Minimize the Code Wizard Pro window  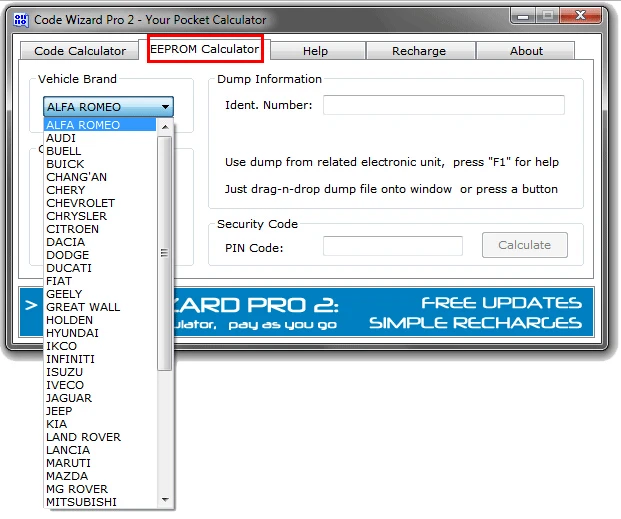523,16
